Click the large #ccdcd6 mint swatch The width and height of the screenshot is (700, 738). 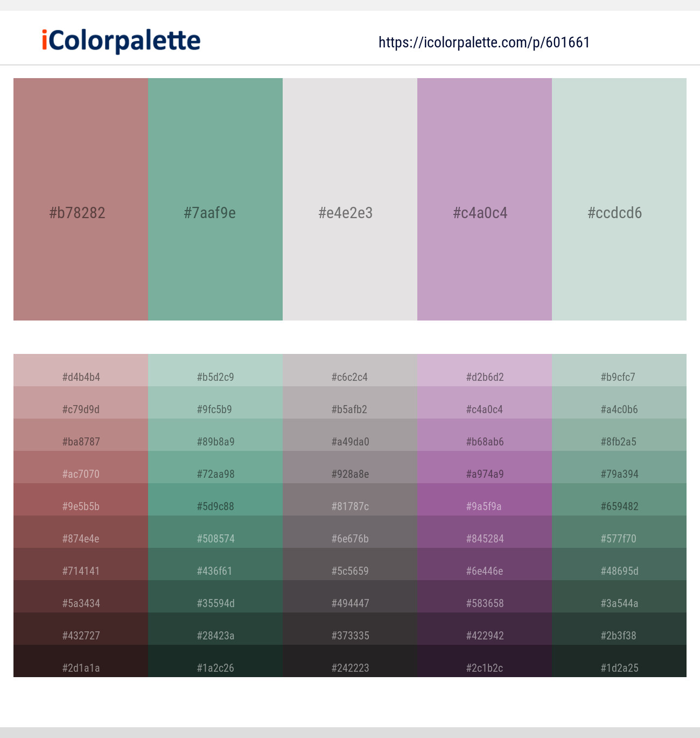[x=619, y=199]
